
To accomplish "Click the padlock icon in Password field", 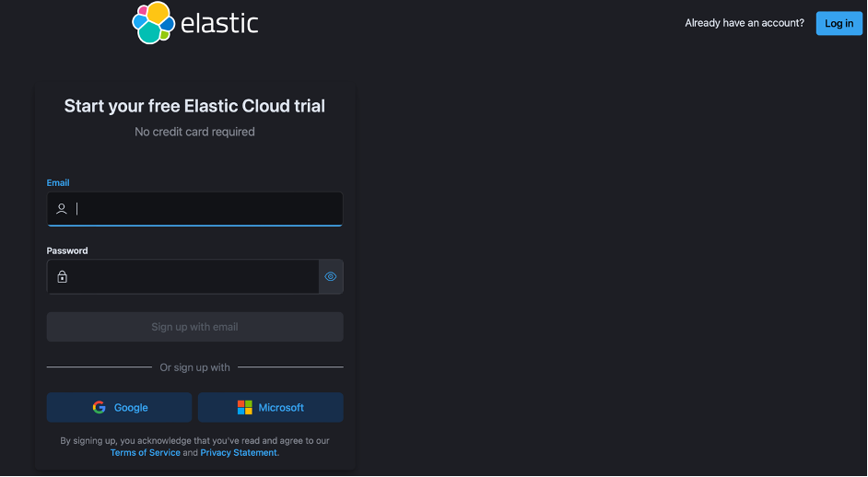I will pyautogui.click(x=62, y=276).
